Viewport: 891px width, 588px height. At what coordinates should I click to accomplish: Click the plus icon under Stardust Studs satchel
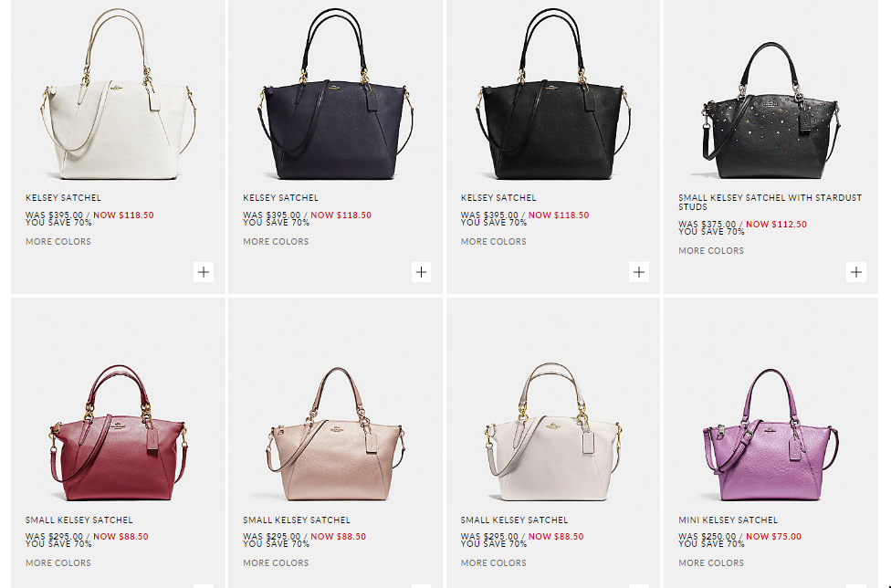click(856, 272)
